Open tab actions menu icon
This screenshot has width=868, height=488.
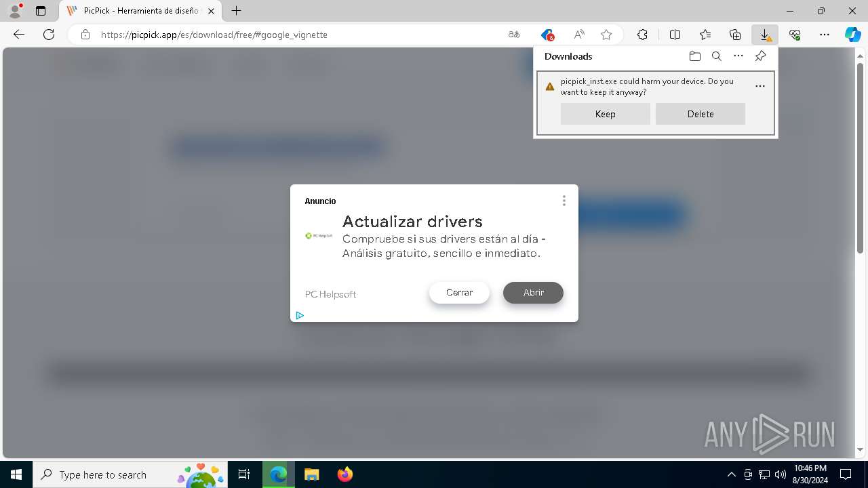click(x=41, y=11)
